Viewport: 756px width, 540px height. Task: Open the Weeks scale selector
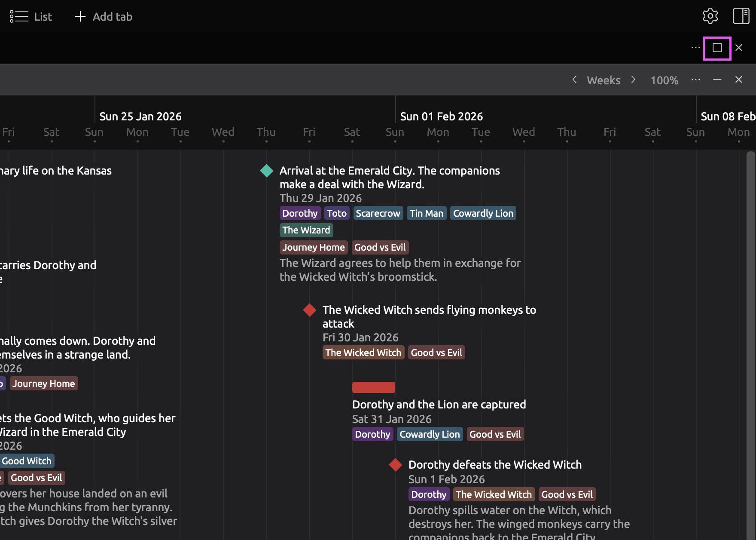[x=604, y=80]
